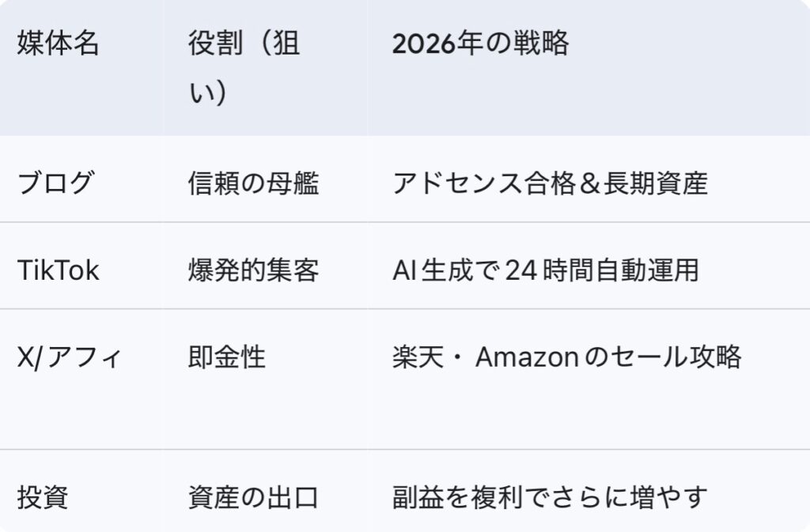Click the 信頼の母艦 cell
Viewport: 810px width, 532px height.
pyautogui.click(x=253, y=183)
